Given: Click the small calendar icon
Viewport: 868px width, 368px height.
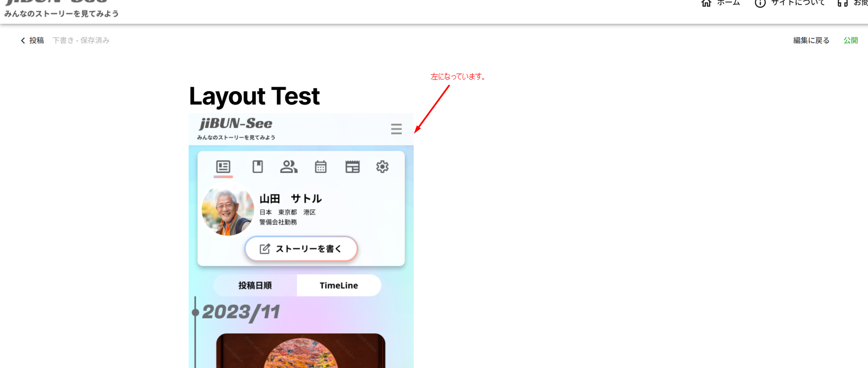Looking at the screenshot, I should [x=321, y=167].
